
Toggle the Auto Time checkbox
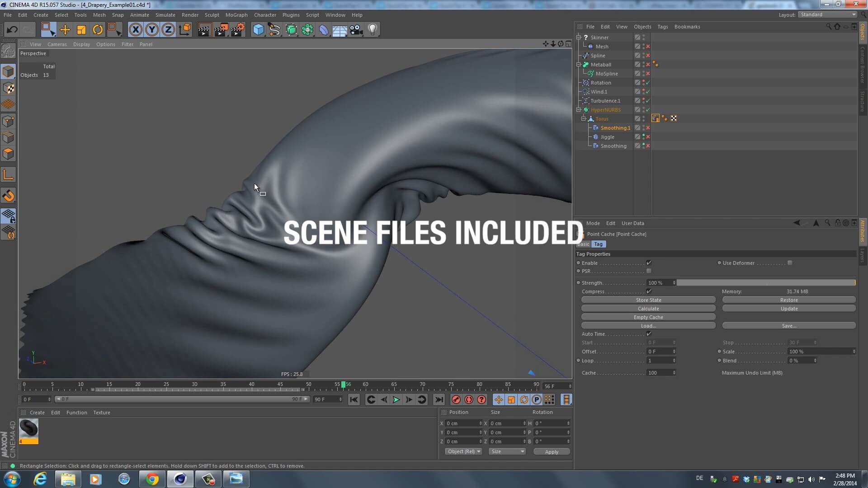649,334
